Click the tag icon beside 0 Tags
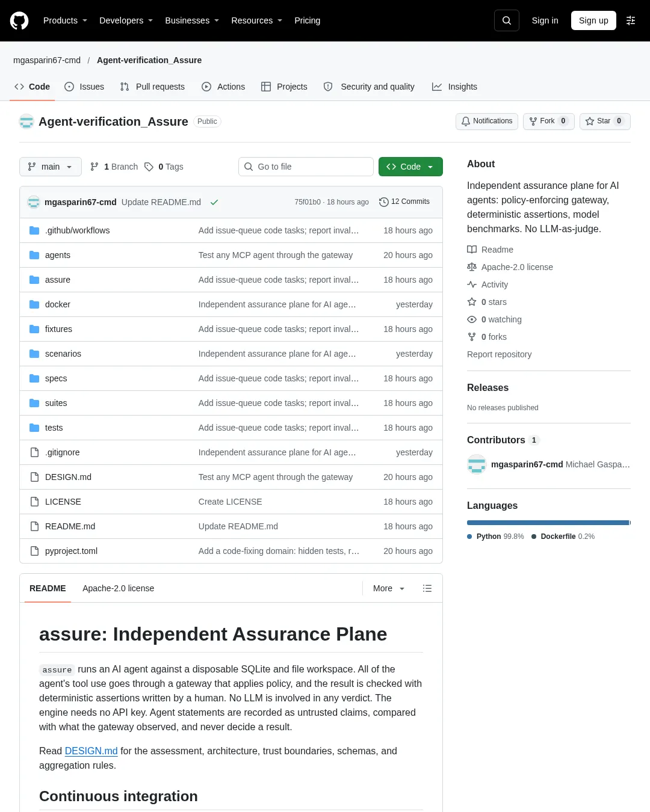This screenshot has height=812, width=650. click(x=149, y=167)
